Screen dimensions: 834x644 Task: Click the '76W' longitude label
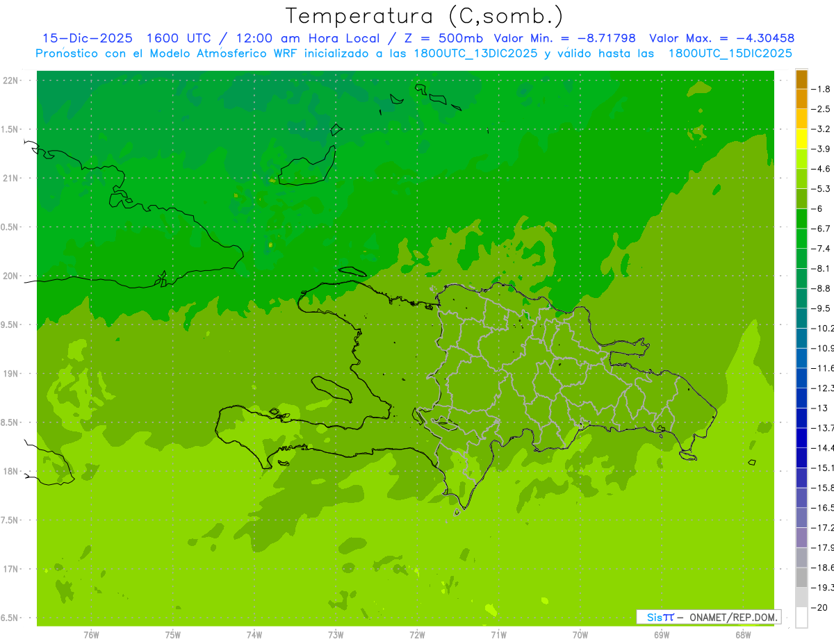point(91,635)
